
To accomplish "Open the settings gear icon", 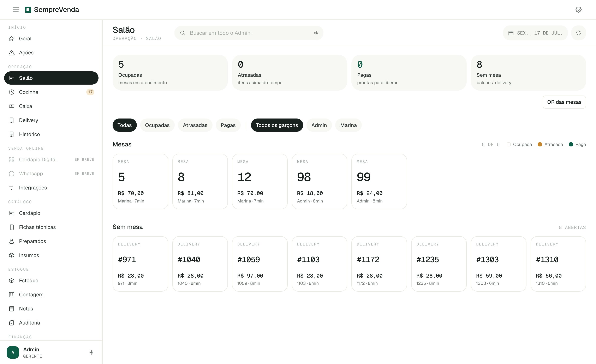I will [x=578, y=10].
